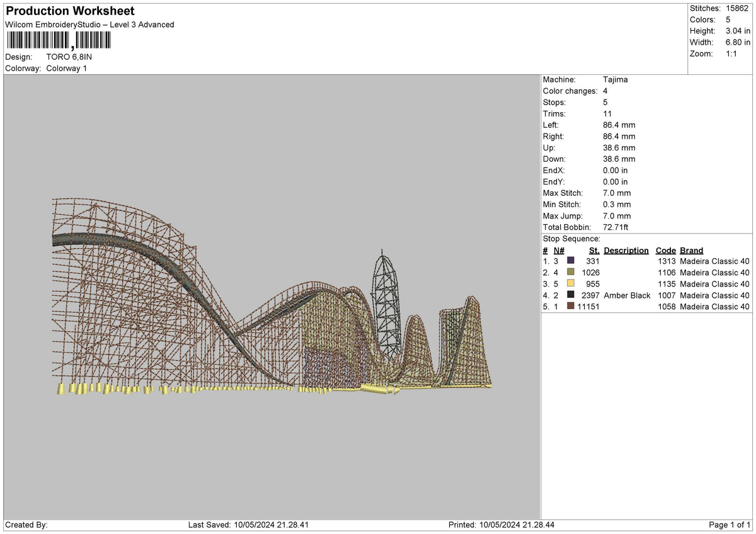Select the Stitches count value 15862
756x534 pixels.
(736, 8)
